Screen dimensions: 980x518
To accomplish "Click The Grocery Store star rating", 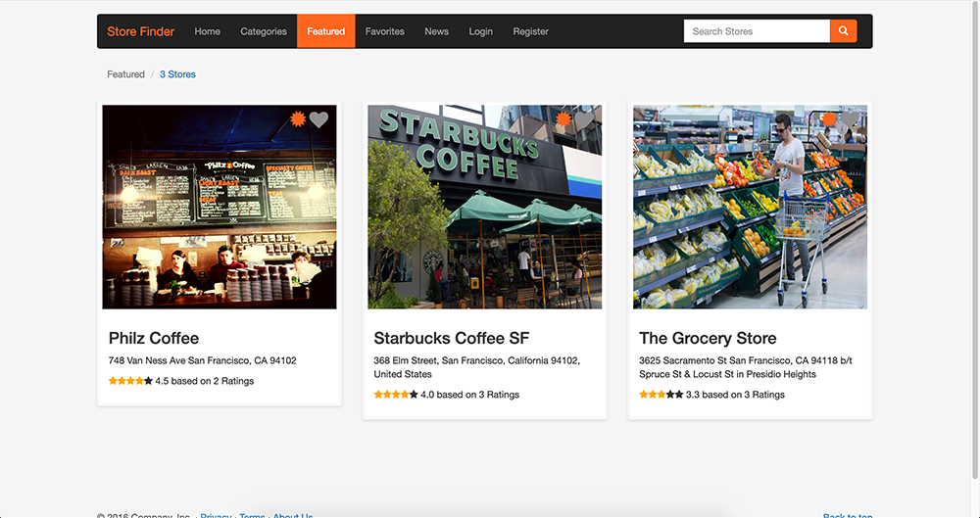I will pyautogui.click(x=661, y=395).
